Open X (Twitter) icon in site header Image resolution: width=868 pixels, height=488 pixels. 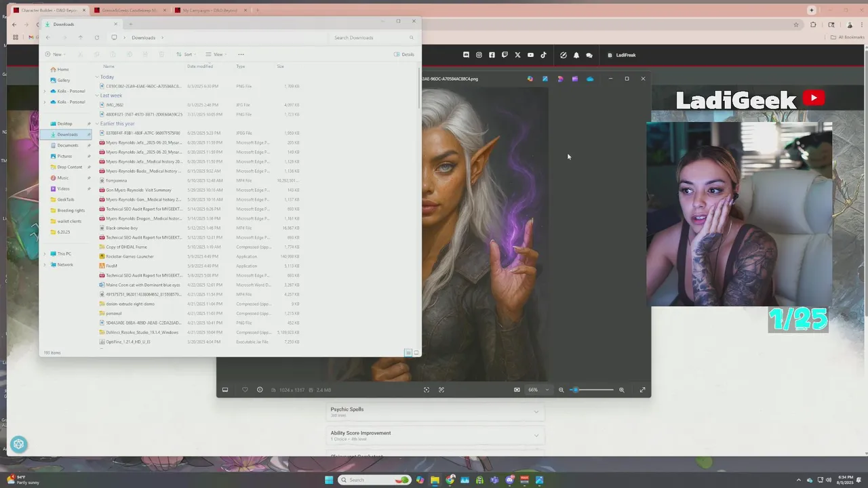coord(517,55)
